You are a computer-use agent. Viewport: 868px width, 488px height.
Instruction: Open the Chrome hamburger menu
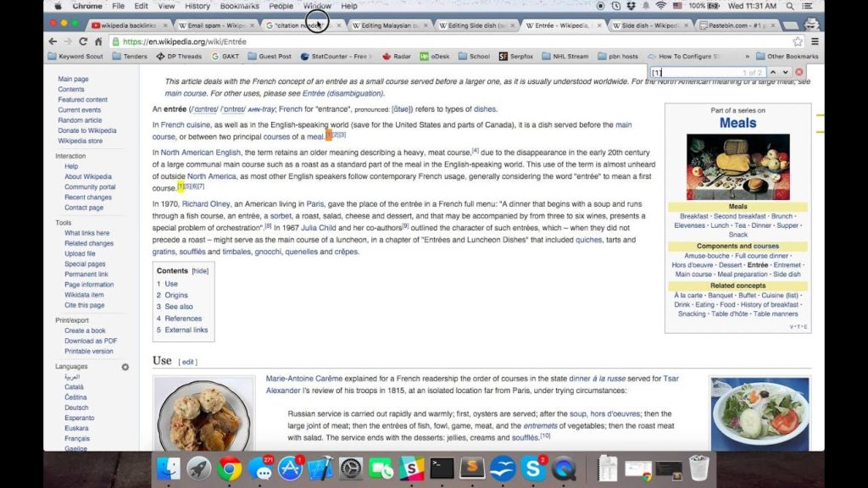(815, 42)
